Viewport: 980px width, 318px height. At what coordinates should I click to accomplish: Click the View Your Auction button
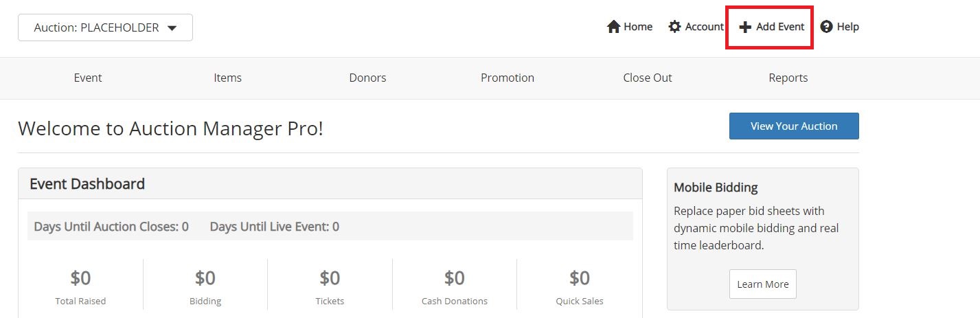pos(794,126)
